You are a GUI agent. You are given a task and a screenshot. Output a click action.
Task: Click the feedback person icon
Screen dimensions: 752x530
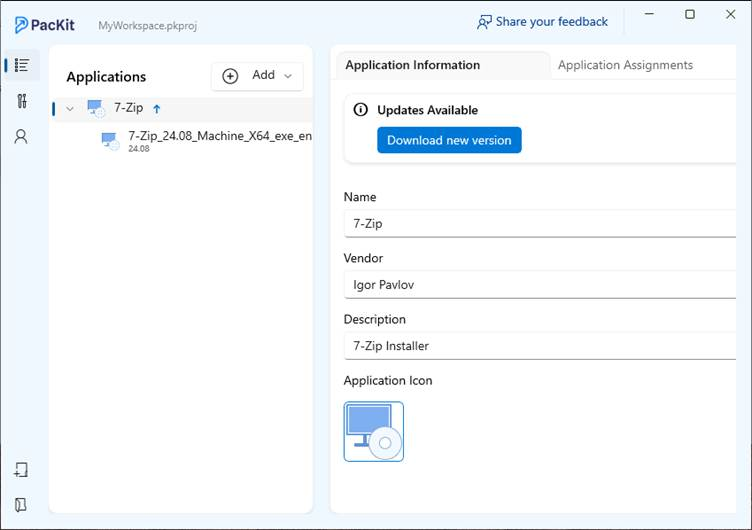pyautogui.click(x=484, y=22)
